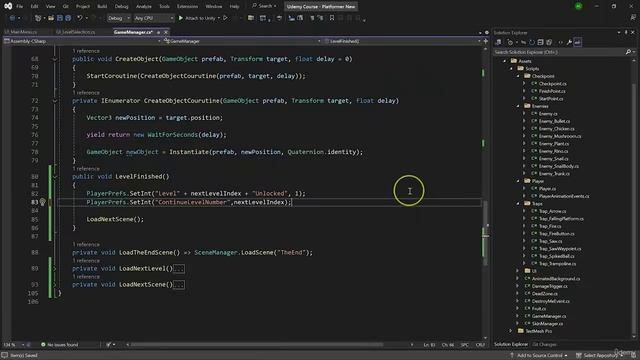Image resolution: width=640 pixels, height=360 pixels.
Task: Open the Edit menu
Action: click(x=34, y=6)
